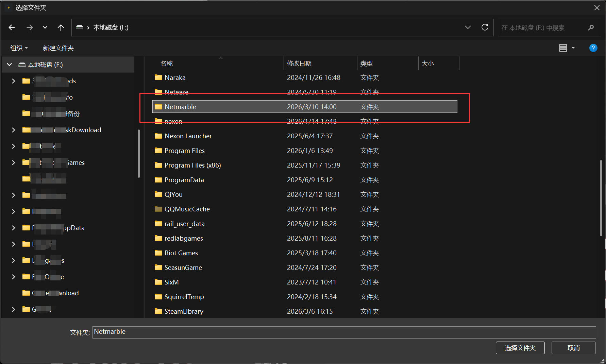The height and width of the screenshot is (364, 606).
Task: Collapse the 本地磁盘 (F:) tree node
Action: tap(10, 65)
